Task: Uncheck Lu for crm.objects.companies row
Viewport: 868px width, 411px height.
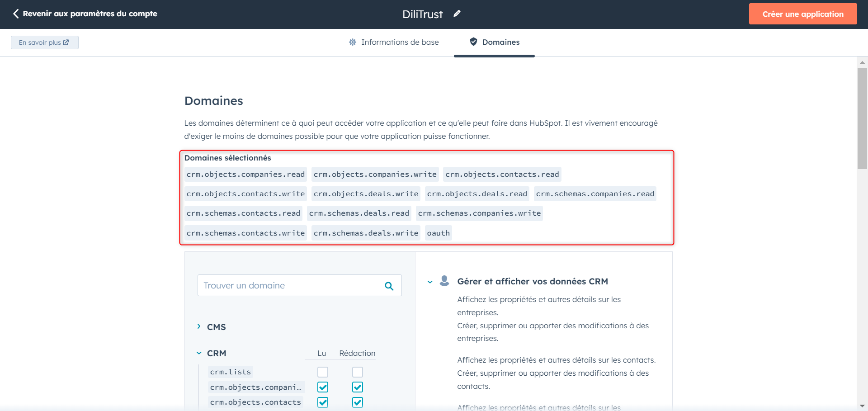Action: (323, 387)
